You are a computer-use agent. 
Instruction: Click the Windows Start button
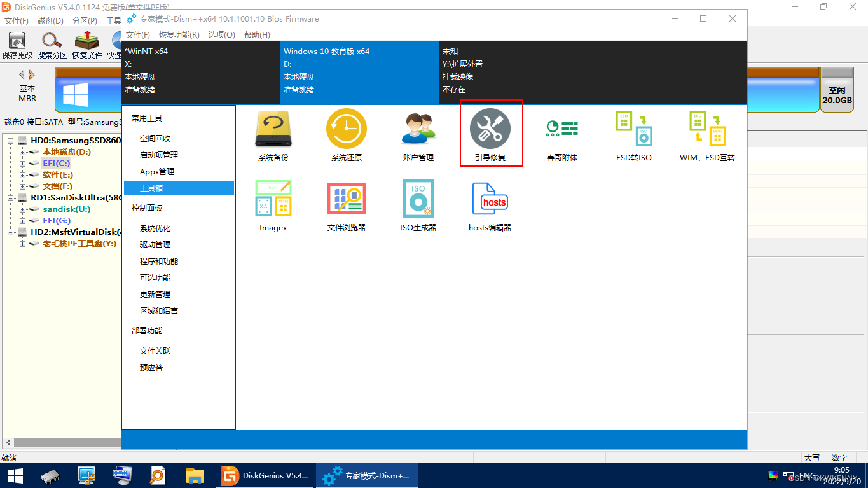[15, 475]
